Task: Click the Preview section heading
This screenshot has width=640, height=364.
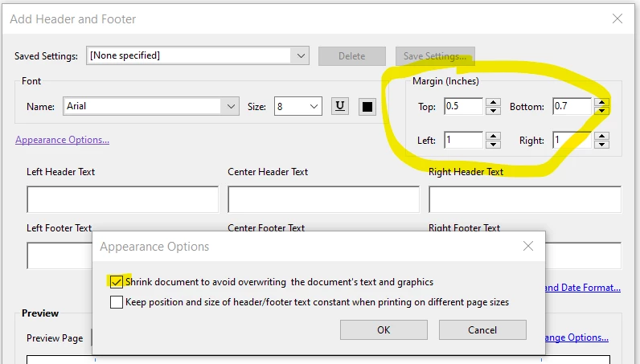Action: coord(40,313)
